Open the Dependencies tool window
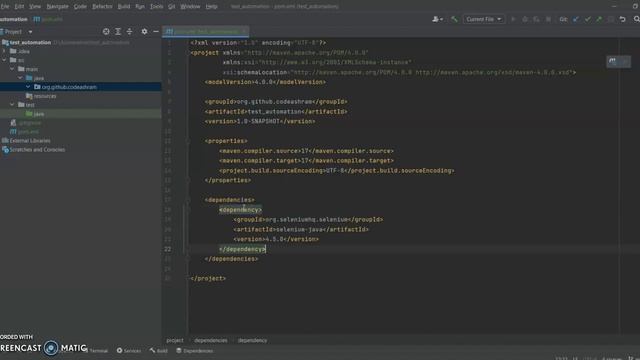Screen dimensions: 640x360 [x=195, y=351]
